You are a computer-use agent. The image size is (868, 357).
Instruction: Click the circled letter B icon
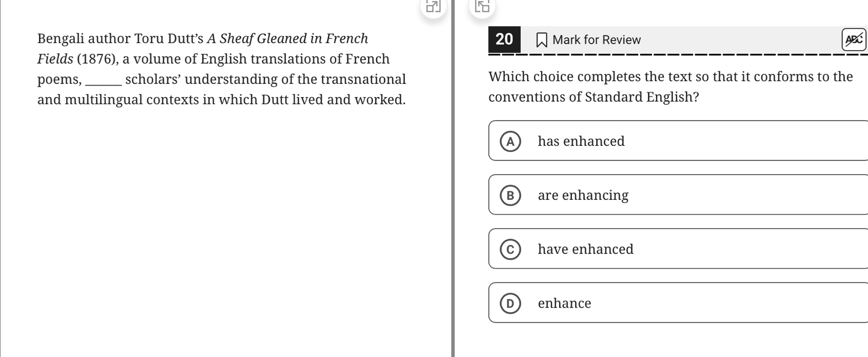[x=510, y=195]
